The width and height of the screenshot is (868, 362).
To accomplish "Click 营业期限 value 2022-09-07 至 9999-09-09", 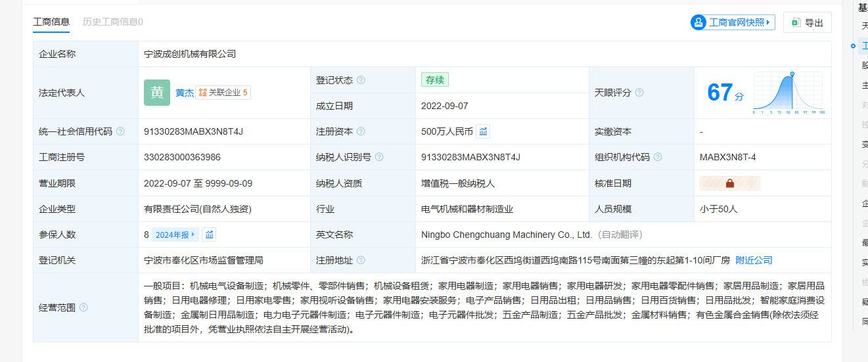I will click(198, 183).
